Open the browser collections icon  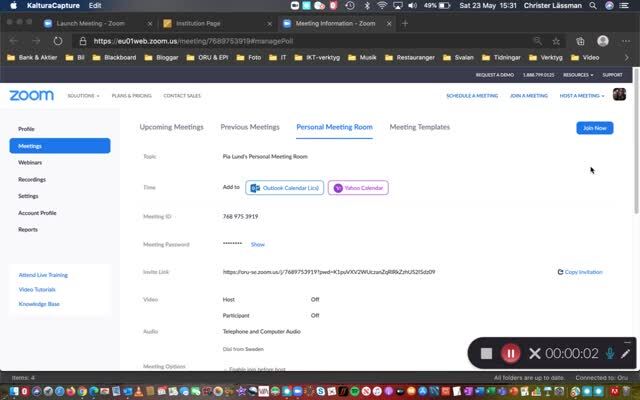coord(580,41)
